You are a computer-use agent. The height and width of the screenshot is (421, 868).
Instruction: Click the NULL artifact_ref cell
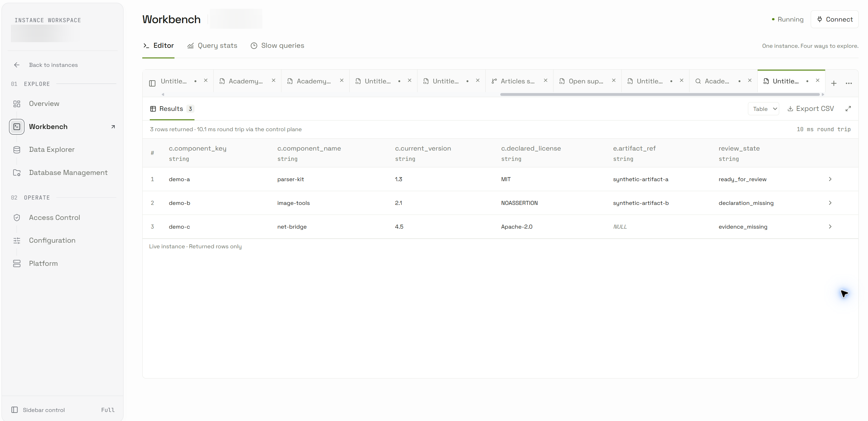pos(620,227)
